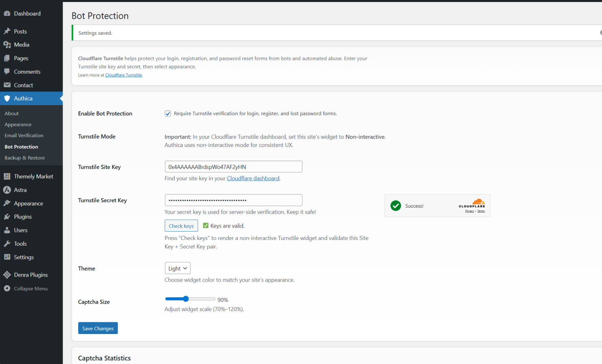Screen dimensions: 602x364
Task: Open the Theme dropdown set to Light
Action: [178, 268]
